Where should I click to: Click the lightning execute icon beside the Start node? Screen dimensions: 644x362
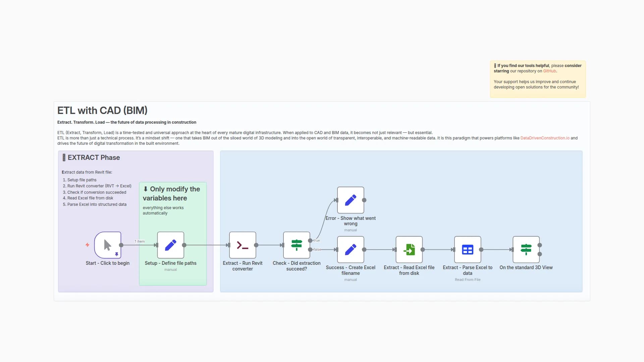[x=87, y=245]
